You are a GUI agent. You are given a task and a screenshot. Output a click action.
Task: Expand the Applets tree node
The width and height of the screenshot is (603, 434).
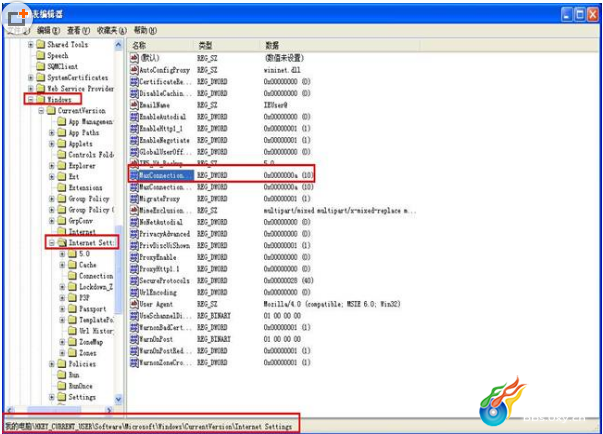point(52,144)
